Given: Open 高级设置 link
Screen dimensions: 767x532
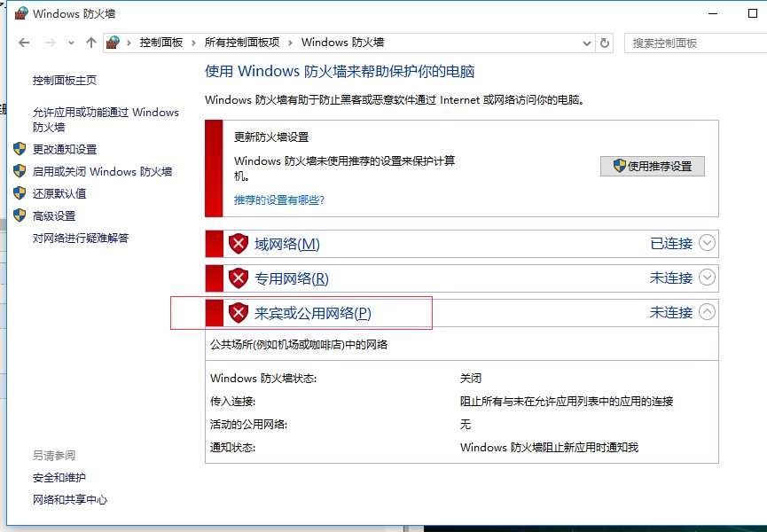Looking at the screenshot, I should [54, 216].
